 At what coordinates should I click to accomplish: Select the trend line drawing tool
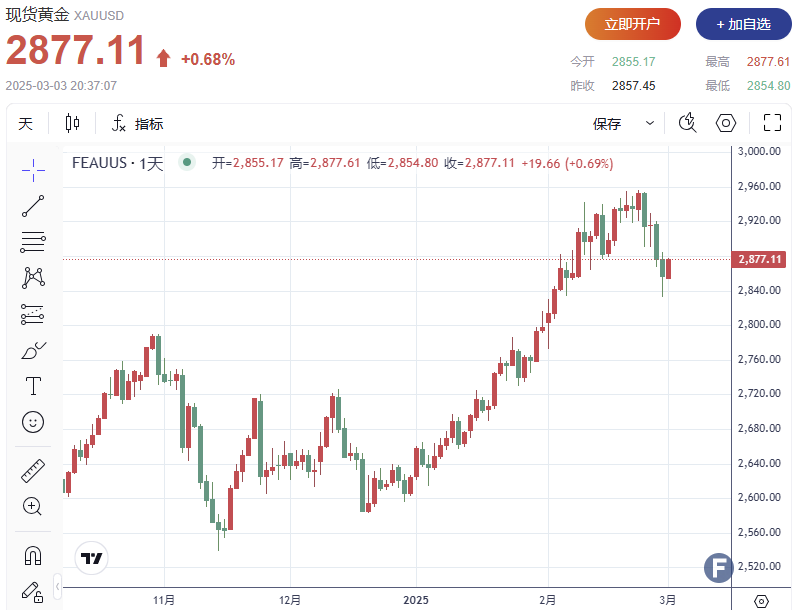click(x=33, y=204)
